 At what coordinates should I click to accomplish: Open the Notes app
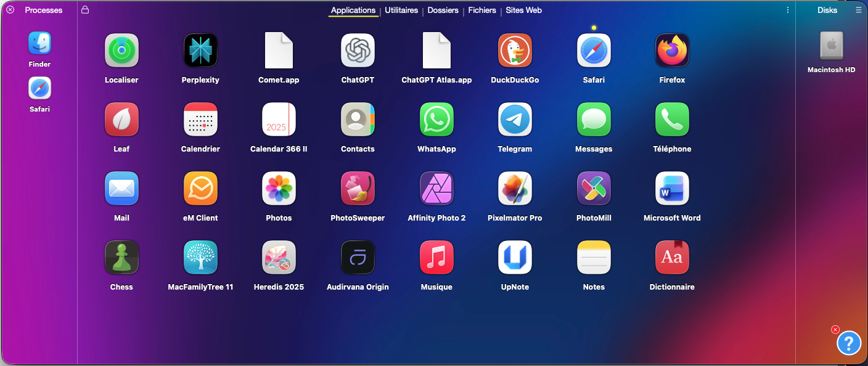[594, 258]
